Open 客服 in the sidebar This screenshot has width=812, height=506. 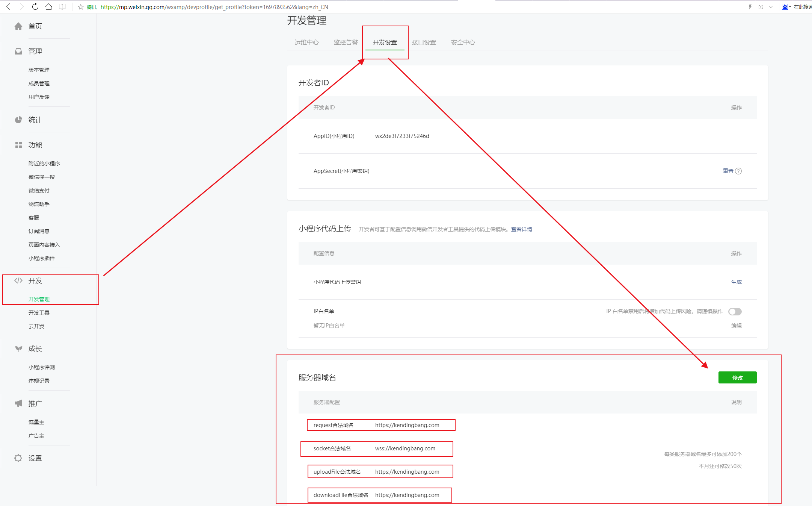click(34, 218)
